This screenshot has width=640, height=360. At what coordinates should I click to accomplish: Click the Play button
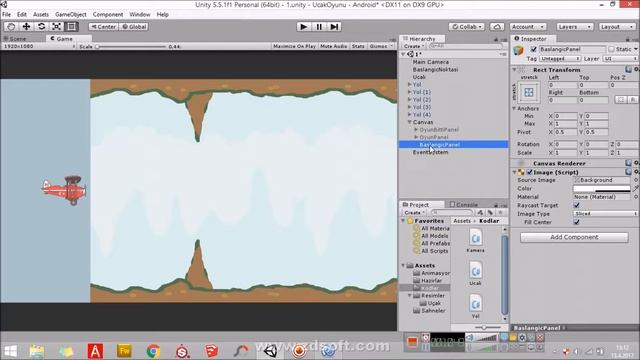303,27
